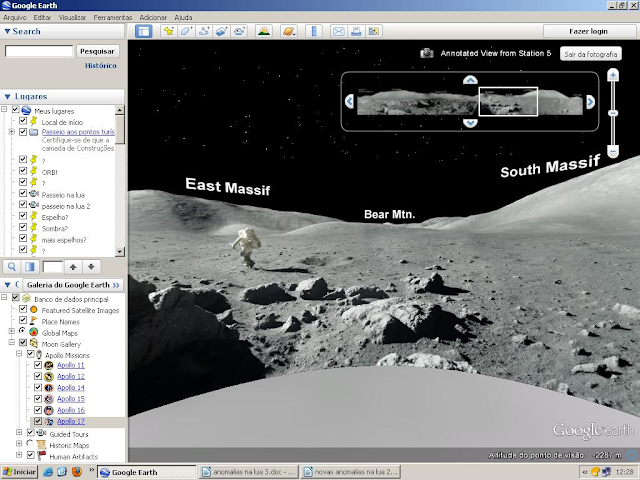Move selected place down arrow
The width and height of the screenshot is (640, 480).
tap(91, 267)
